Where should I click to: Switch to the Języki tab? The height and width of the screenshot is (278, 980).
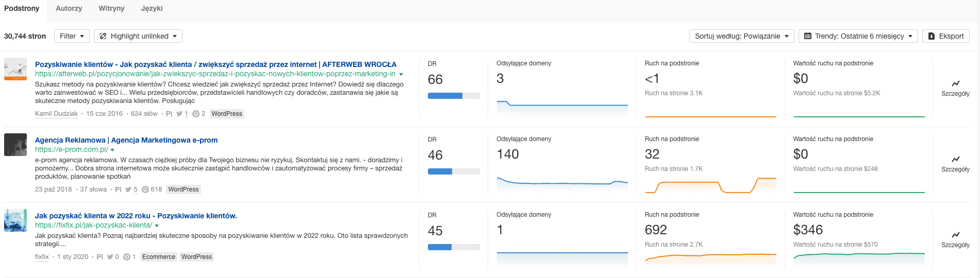coord(152,8)
